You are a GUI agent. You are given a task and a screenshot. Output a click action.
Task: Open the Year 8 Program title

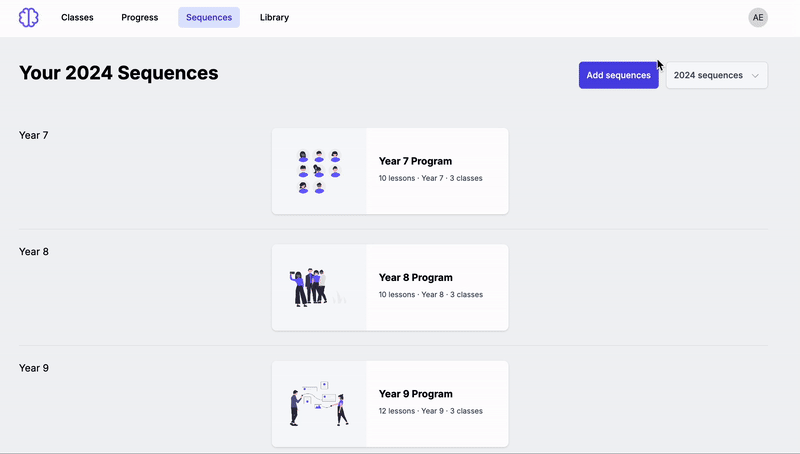(416, 278)
